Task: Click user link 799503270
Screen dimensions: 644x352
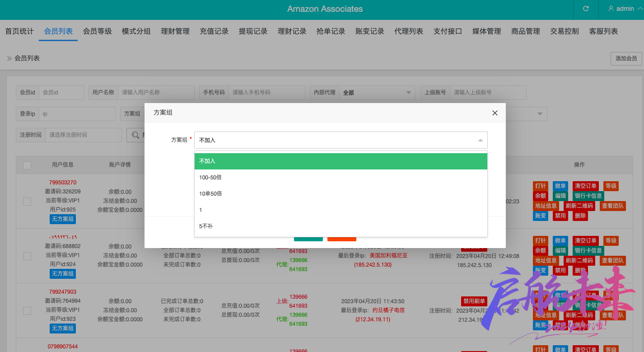Action: pos(63,183)
